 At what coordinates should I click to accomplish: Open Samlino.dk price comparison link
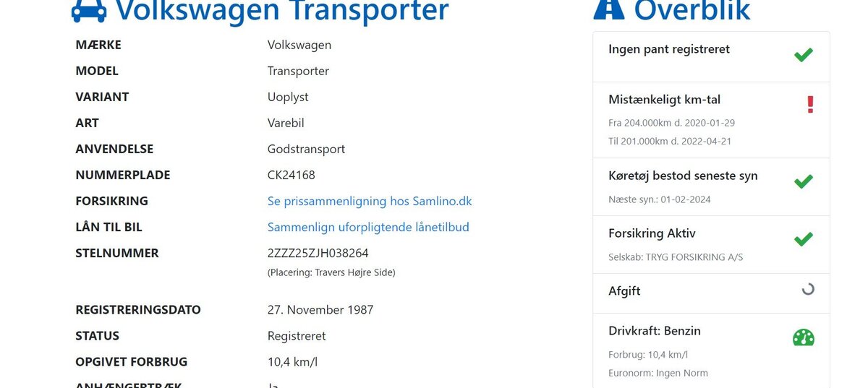(369, 201)
